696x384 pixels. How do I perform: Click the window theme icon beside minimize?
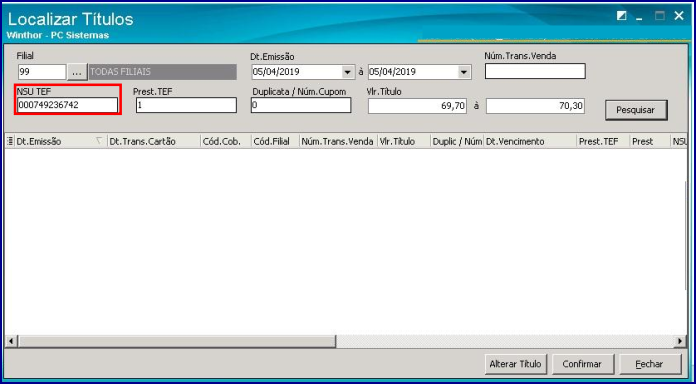pos(622,16)
